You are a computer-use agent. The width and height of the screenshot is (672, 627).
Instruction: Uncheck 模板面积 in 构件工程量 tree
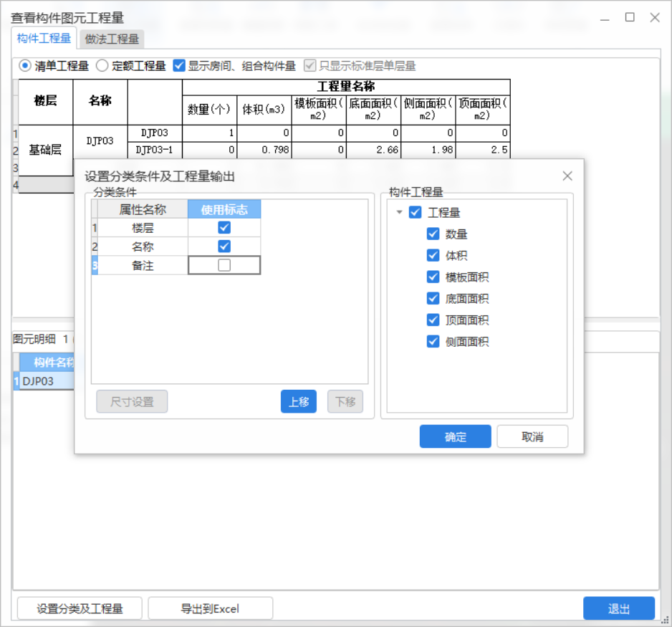pyautogui.click(x=433, y=277)
